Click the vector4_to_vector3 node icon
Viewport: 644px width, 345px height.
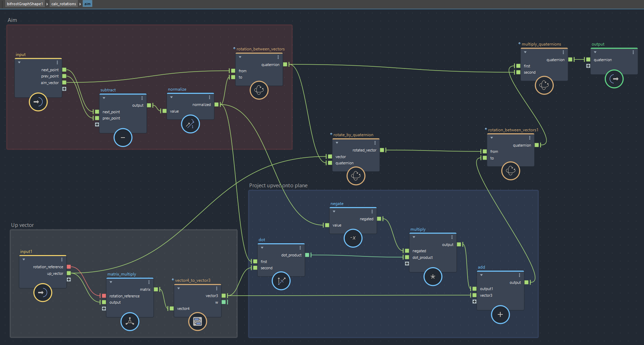(x=197, y=322)
